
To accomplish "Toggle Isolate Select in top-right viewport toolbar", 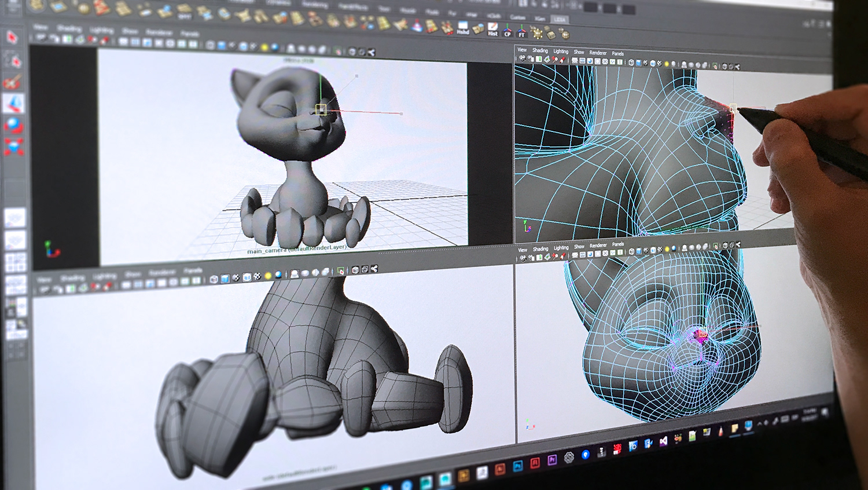I will [715, 65].
